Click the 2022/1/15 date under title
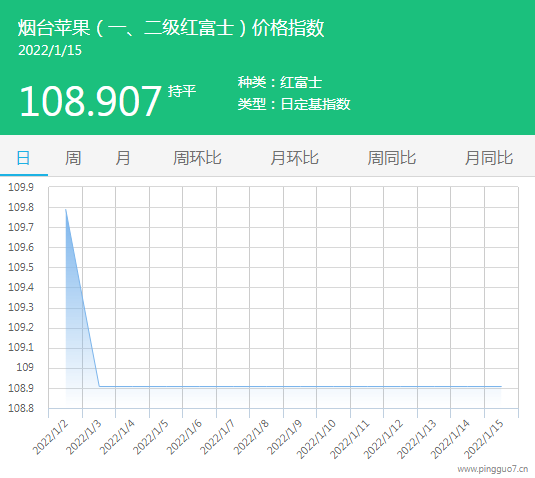Viewport: 535px width, 478px height. [50, 50]
